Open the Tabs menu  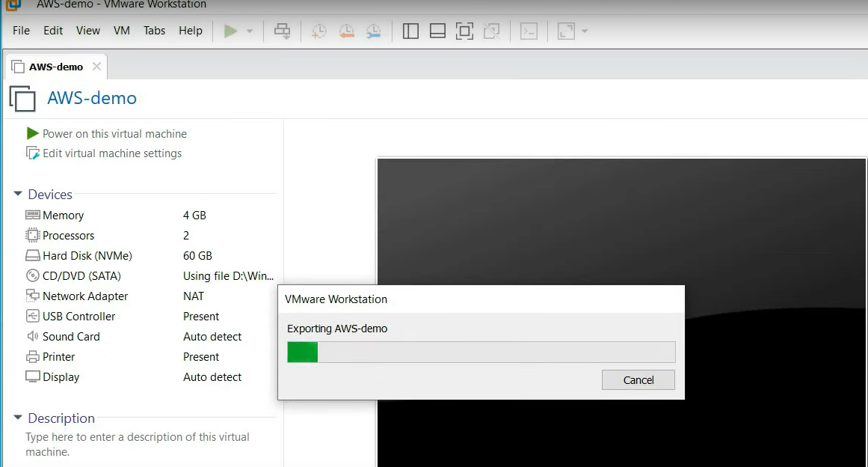[x=155, y=31]
